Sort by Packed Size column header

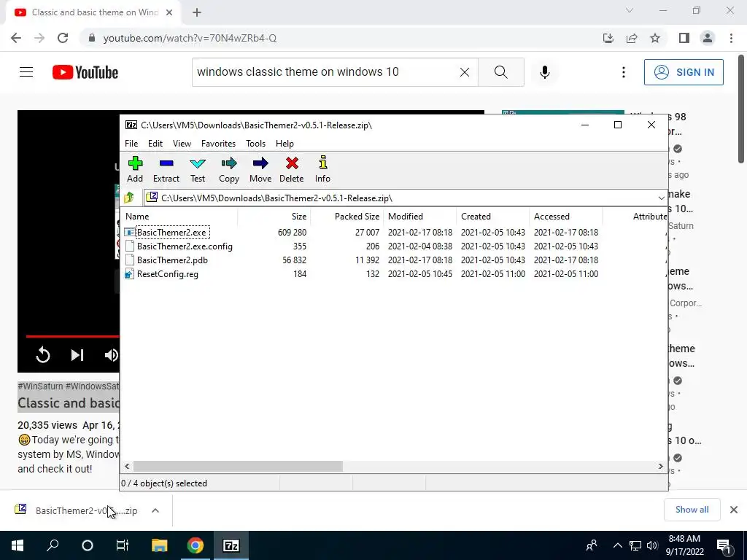347,216
